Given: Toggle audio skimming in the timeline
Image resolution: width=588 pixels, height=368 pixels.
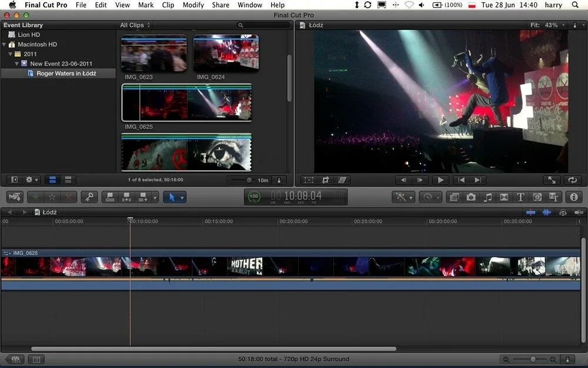Looking at the screenshot, I should (x=547, y=213).
